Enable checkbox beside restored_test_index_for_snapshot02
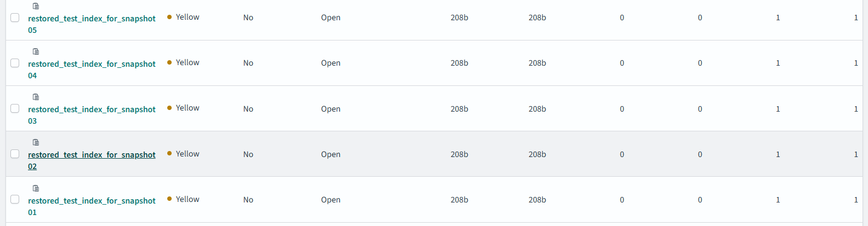868x226 pixels. (x=15, y=154)
